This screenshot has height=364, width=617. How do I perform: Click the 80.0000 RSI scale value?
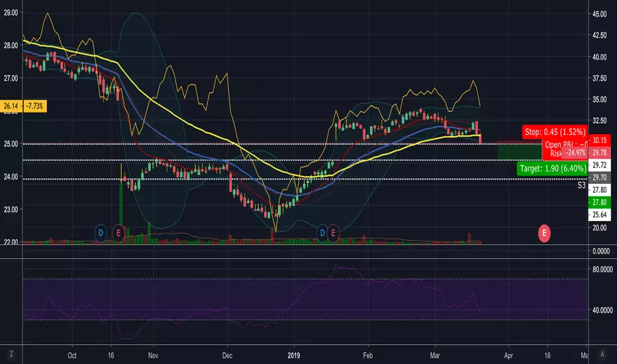(x=602, y=269)
